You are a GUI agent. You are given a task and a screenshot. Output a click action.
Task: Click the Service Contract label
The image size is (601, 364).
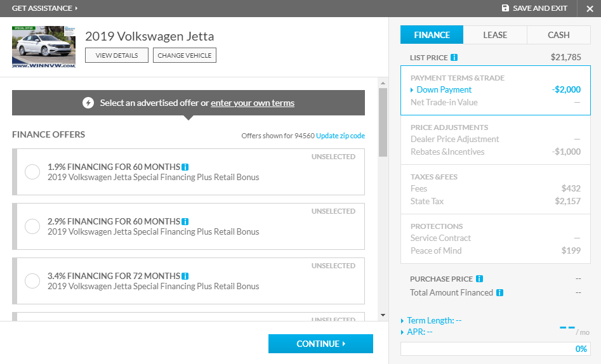[x=440, y=238]
